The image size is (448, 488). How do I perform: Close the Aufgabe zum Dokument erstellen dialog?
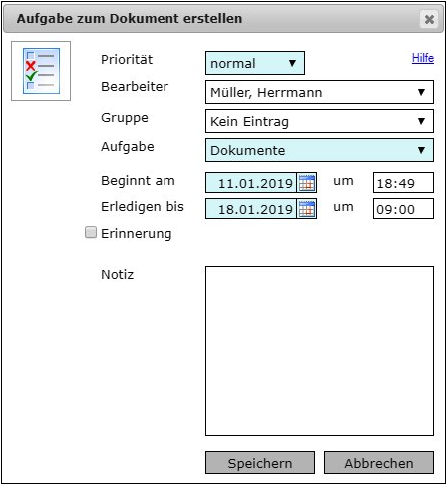[429, 19]
